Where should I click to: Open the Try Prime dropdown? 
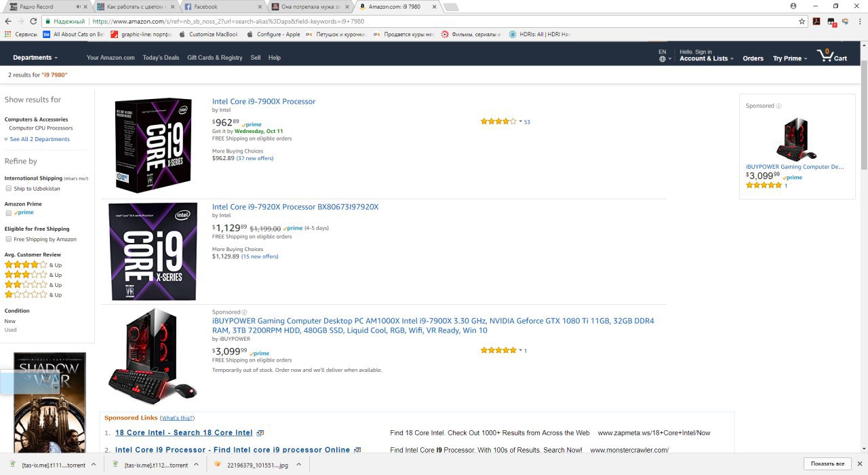click(790, 58)
